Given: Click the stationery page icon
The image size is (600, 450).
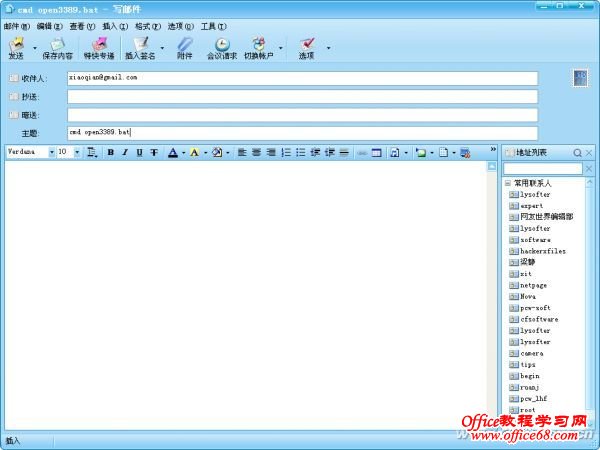Looking at the screenshot, I should pyautogui.click(x=443, y=153).
